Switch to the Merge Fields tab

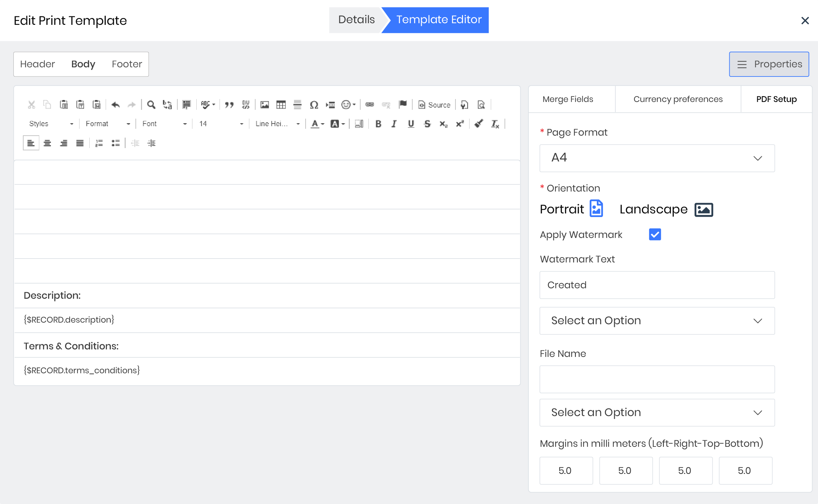point(567,99)
